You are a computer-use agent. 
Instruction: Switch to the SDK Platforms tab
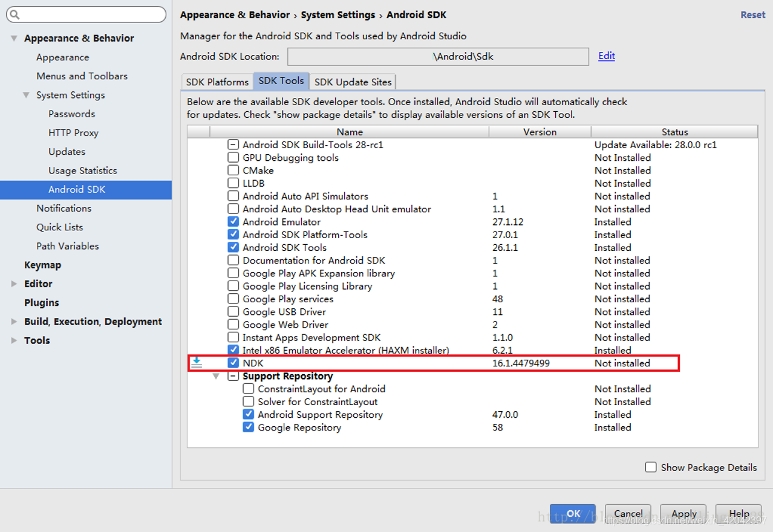point(217,82)
